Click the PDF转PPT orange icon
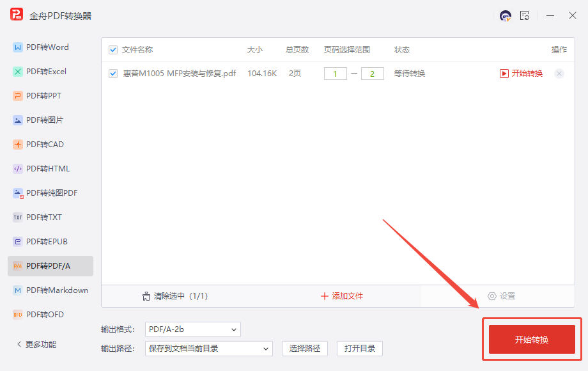The height and width of the screenshot is (371, 588). [18, 96]
